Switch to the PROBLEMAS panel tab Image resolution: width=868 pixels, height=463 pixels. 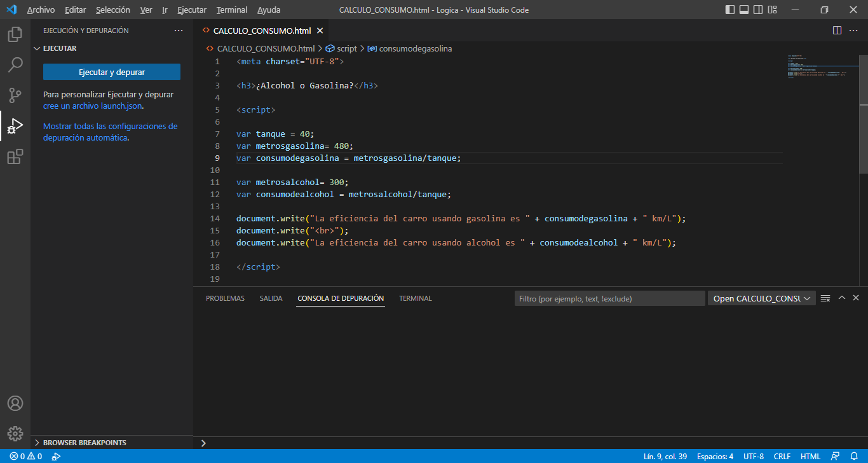point(225,298)
